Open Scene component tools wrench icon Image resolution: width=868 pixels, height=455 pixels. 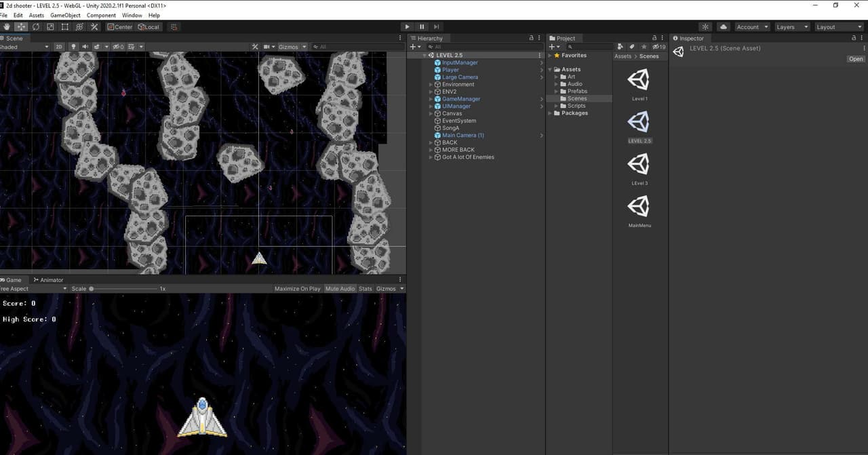click(255, 47)
